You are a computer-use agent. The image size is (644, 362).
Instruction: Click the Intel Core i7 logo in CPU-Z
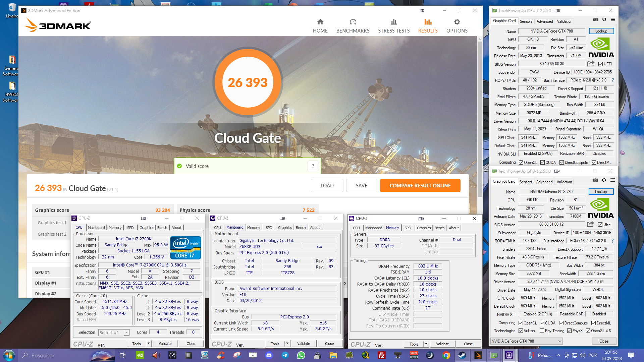click(185, 248)
